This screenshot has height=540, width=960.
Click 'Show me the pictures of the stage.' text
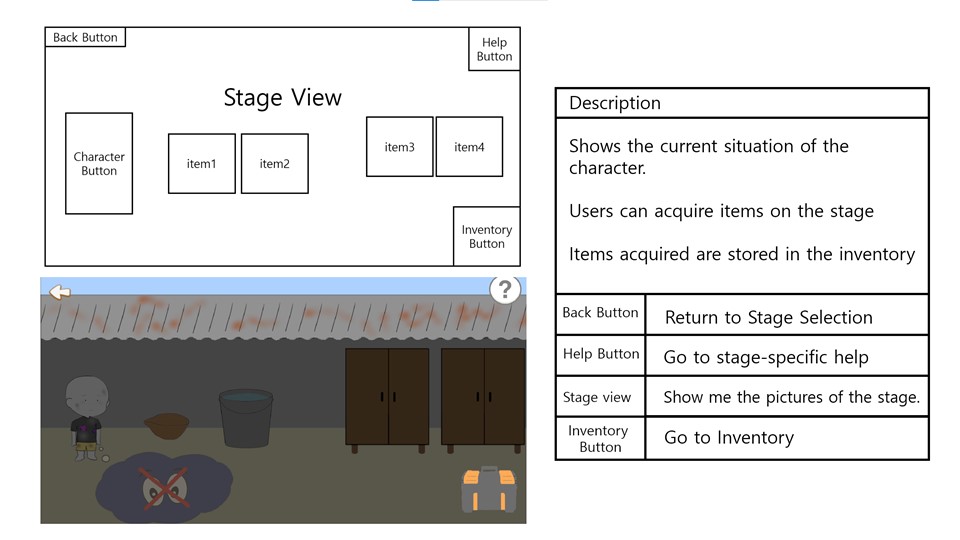point(792,397)
